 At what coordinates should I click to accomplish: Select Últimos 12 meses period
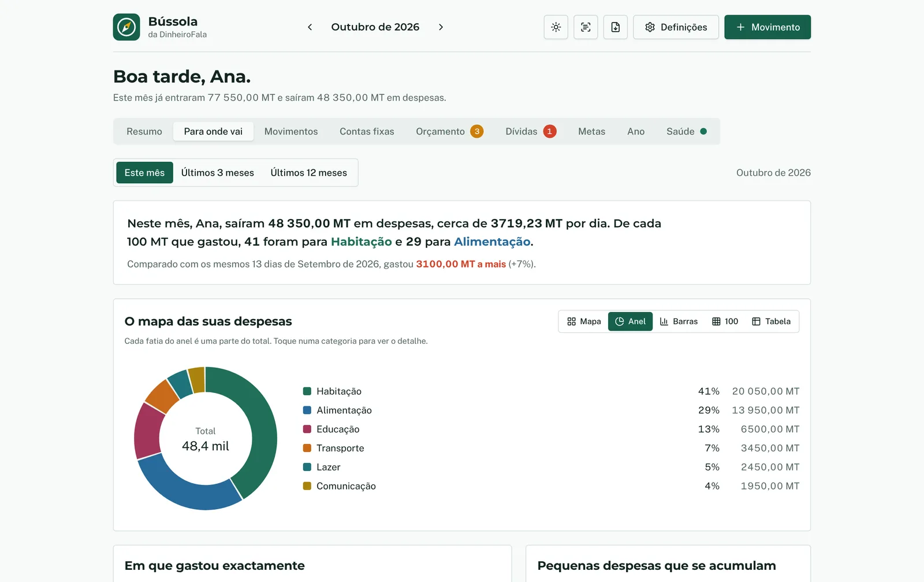[309, 173]
